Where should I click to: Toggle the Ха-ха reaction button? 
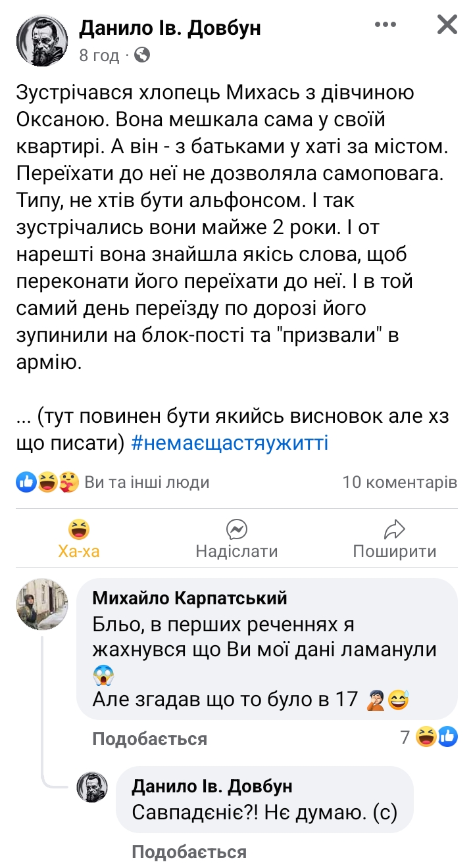pyautogui.click(x=79, y=539)
